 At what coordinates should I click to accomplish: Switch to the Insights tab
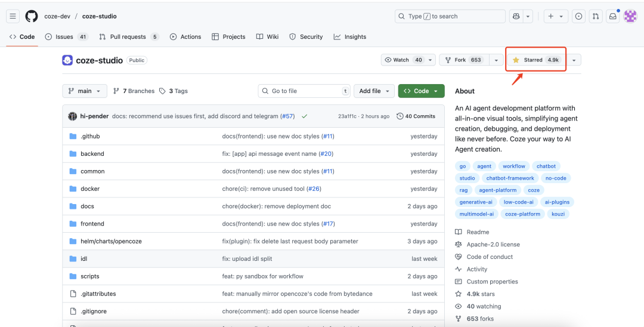[350, 36]
